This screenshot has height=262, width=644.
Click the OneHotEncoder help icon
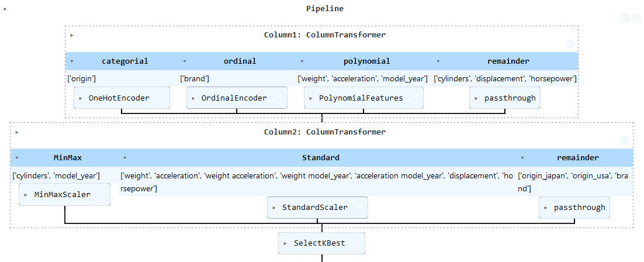click(x=161, y=95)
